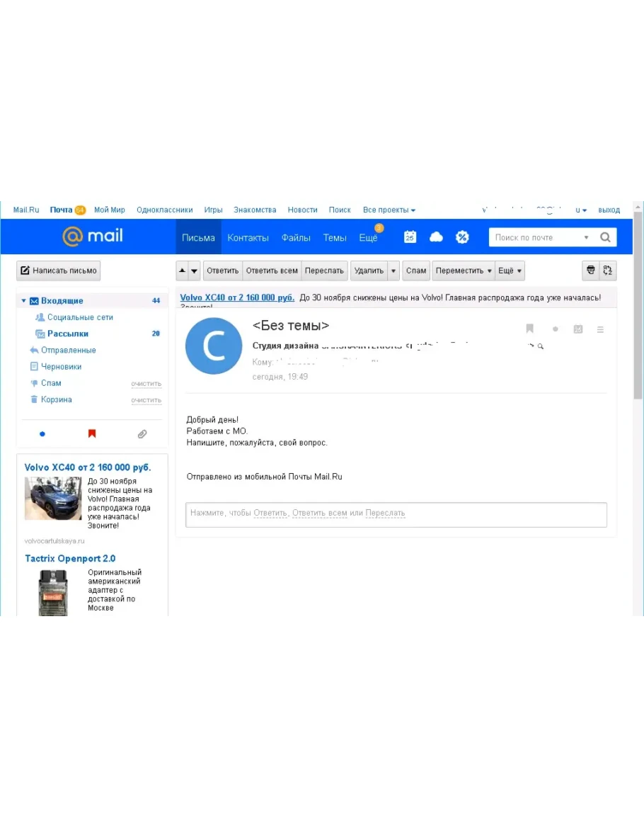Click the Написать письмо button
644x818 pixels.
coord(59,271)
